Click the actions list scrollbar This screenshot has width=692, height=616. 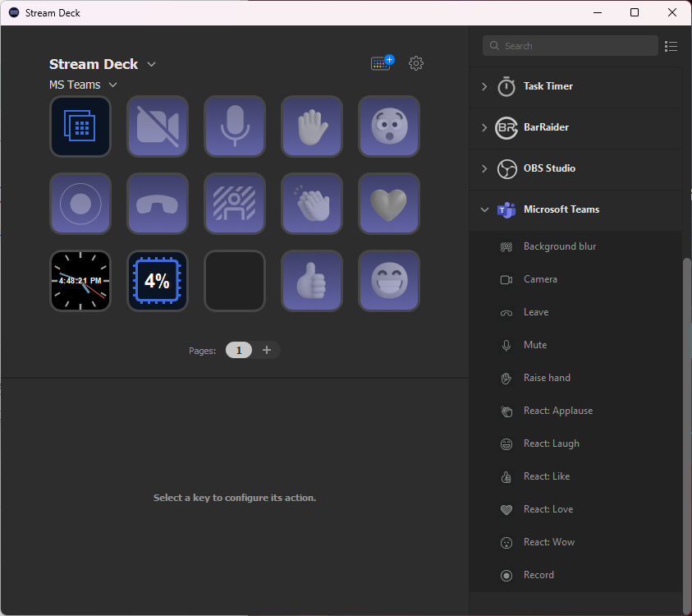(x=687, y=435)
